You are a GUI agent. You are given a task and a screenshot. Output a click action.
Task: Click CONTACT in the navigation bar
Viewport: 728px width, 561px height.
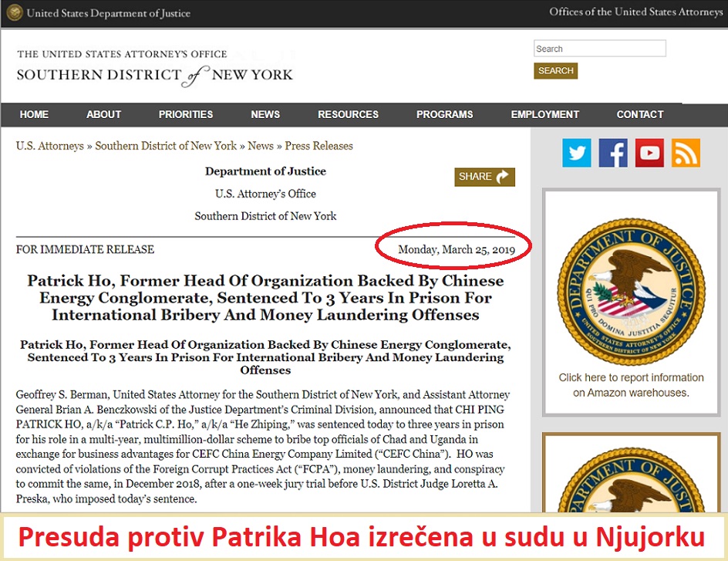click(x=639, y=114)
